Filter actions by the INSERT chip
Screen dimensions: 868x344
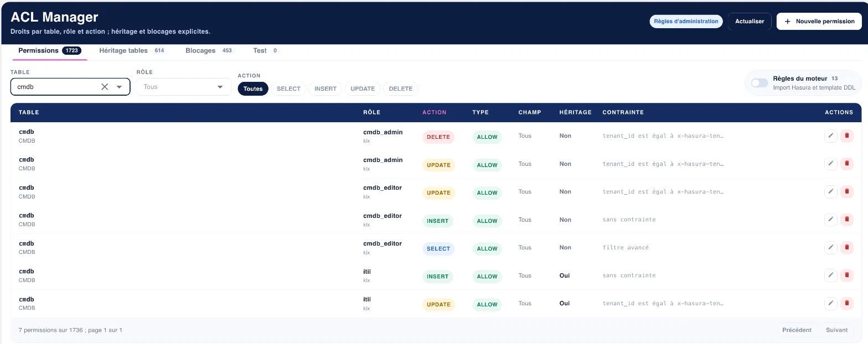[x=325, y=88]
